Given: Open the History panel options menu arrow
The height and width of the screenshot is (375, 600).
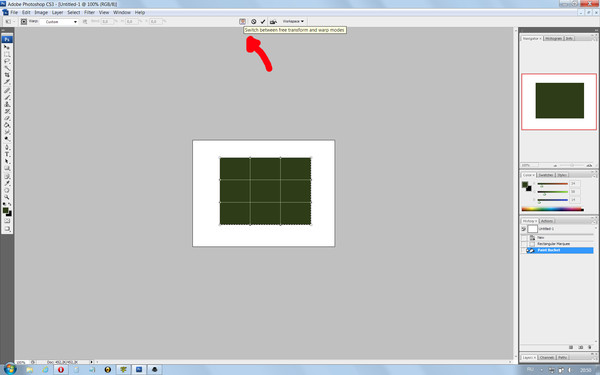Looking at the screenshot, I should pos(595,221).
